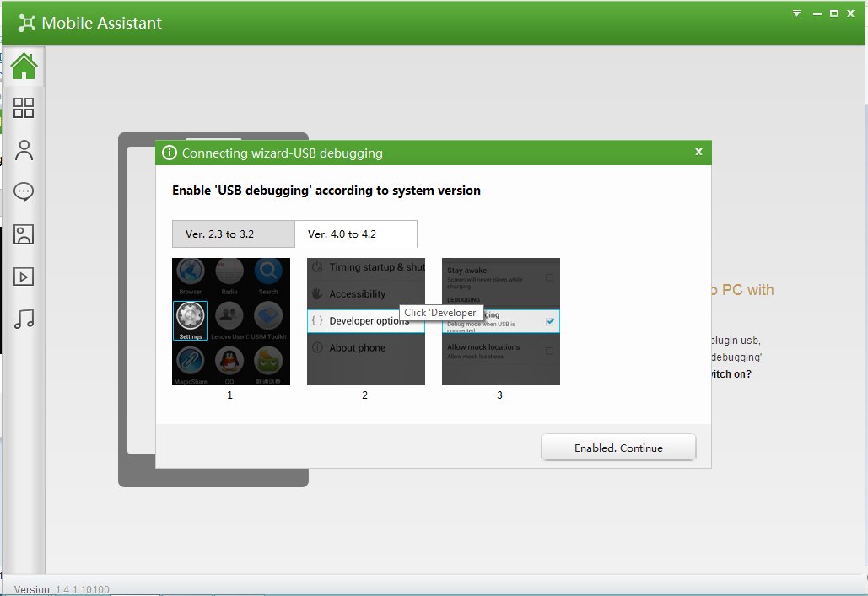Open the Contacts section in the sidebar
The image size is (868, 596).
point(24,150)
